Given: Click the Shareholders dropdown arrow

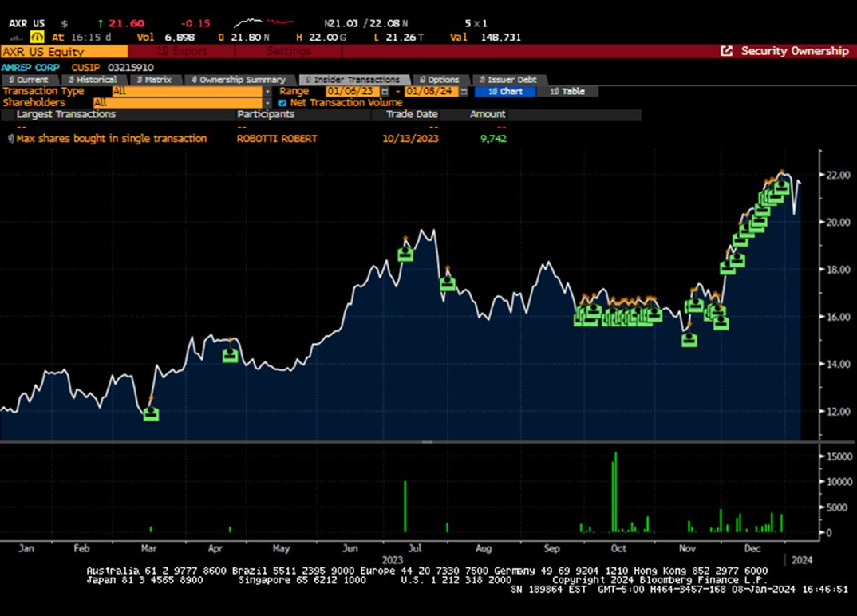Looking at the screenshot, I should [267, 103].
